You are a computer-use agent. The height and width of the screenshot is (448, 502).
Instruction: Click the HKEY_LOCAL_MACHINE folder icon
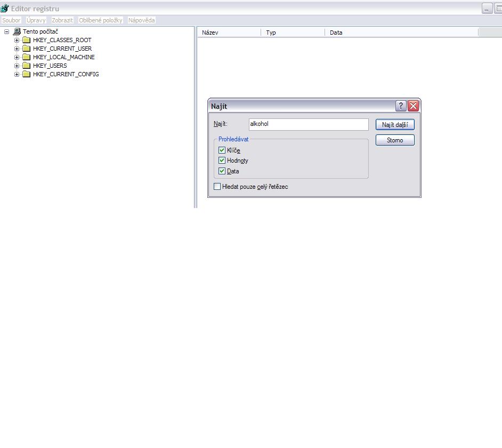coord(26,57)
